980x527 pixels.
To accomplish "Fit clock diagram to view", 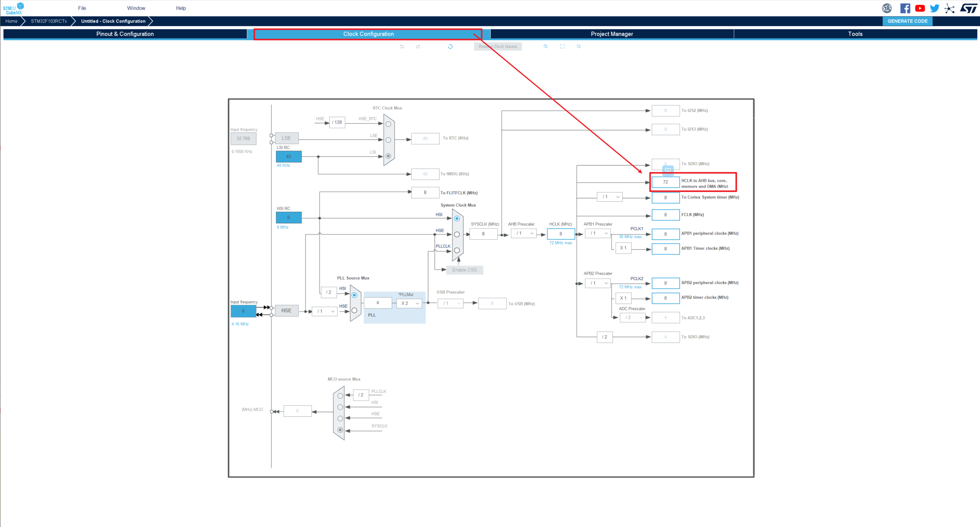I will (562, 46).
